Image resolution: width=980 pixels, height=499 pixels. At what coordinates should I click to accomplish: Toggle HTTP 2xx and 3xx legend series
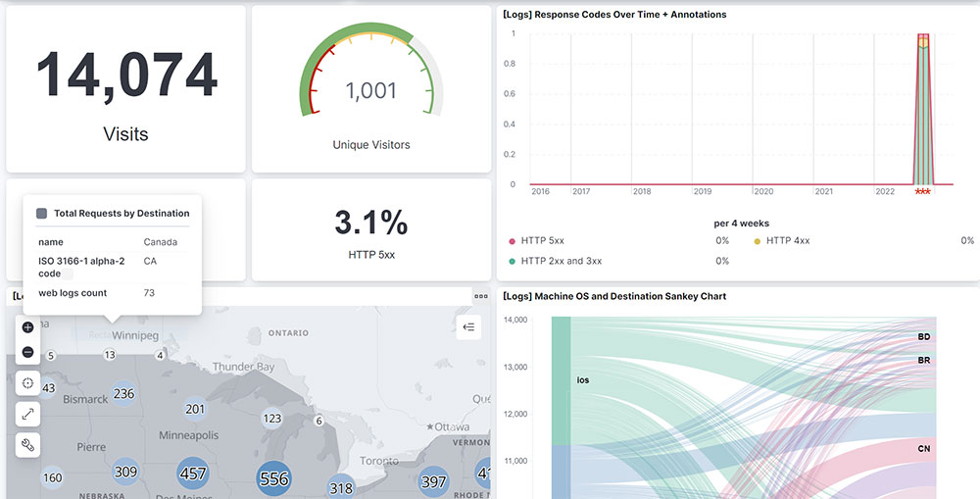(x=561, y=261)
